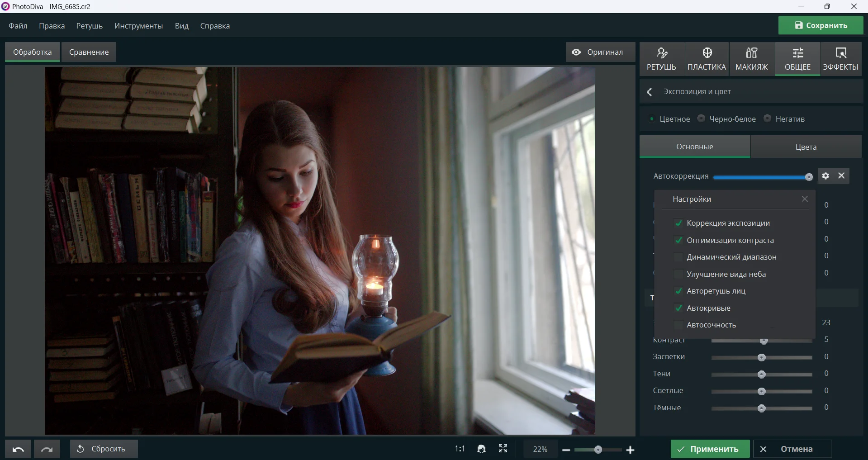The height and width of the screenshot is (460, 868).
Task: Adjust the Светлые slider
Action: pos(762,391)
